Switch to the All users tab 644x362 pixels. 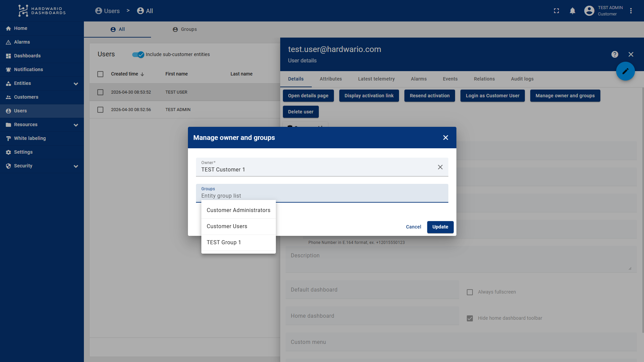click(x=117, y=30)
